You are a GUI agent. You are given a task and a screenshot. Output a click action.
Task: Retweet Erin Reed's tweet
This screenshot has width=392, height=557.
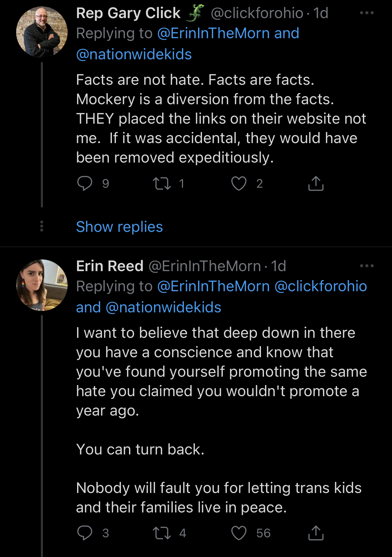162,533
